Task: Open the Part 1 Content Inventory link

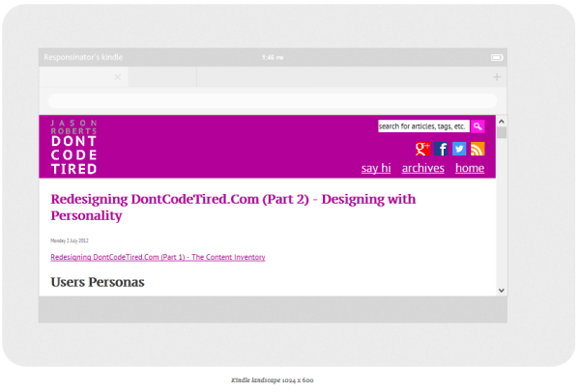Action: (x=158, y=258)
